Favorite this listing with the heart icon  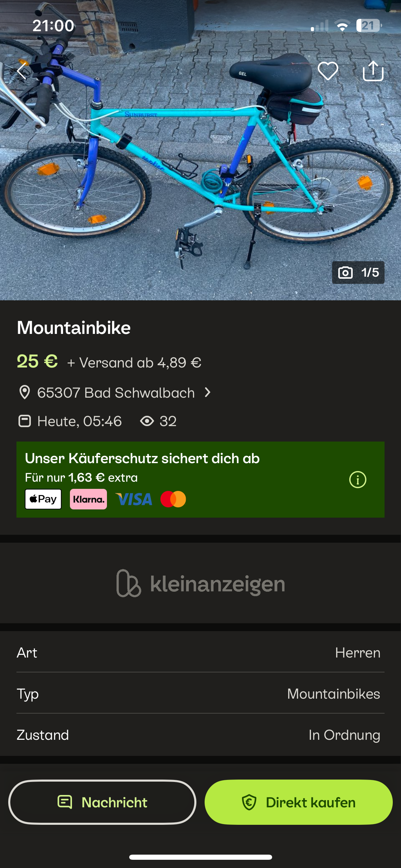[328, 71]
